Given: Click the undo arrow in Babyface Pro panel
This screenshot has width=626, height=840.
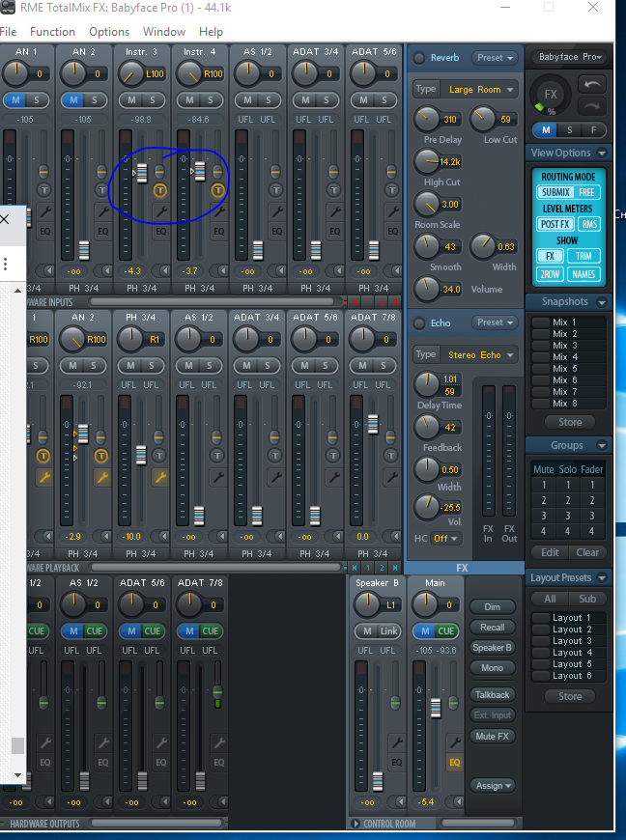Looking at the screenshot, I should click(x=591, y=85).
